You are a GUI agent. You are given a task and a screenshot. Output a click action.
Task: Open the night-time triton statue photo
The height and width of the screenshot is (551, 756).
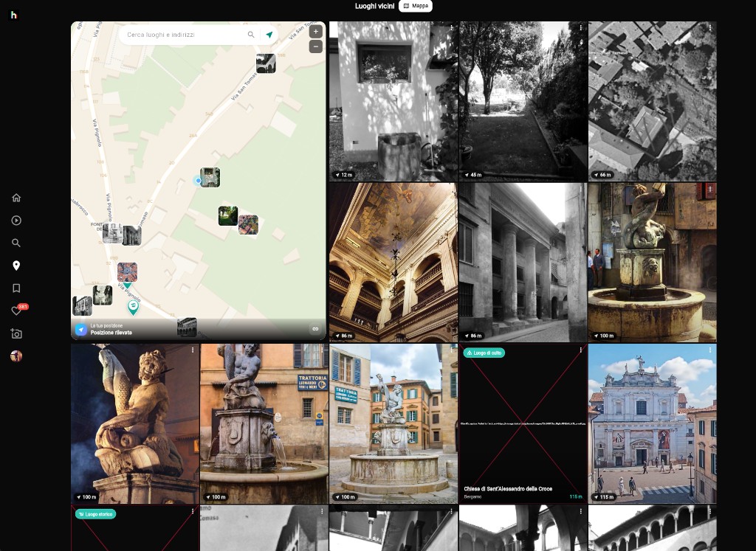[135, 424]
